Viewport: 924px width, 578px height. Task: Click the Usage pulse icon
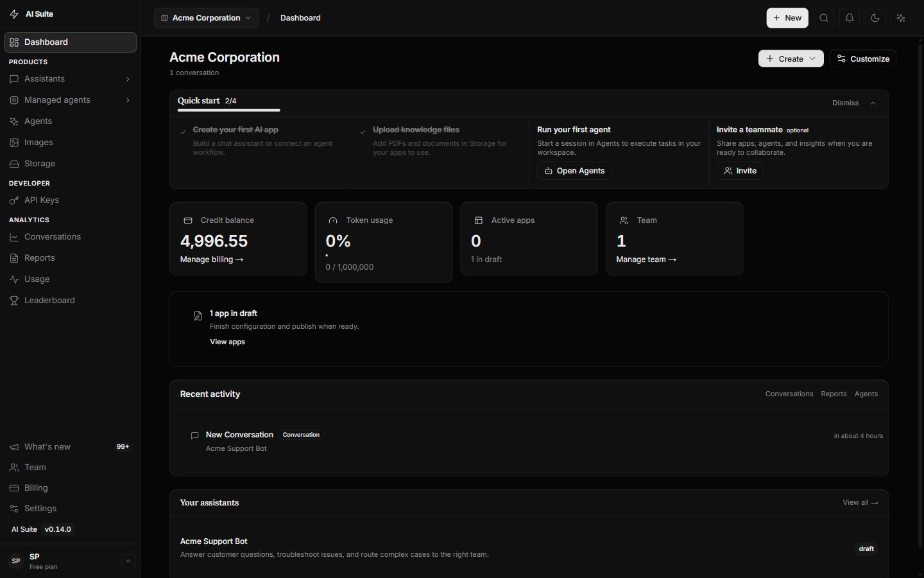click(14, 279)
